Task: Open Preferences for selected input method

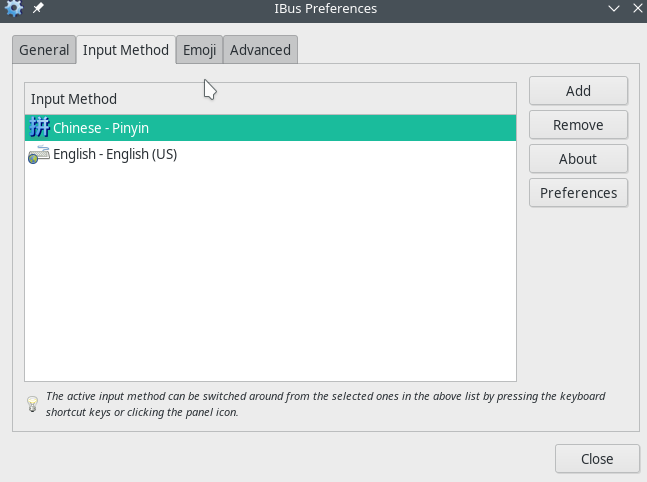Action: [x=578, y=193]
